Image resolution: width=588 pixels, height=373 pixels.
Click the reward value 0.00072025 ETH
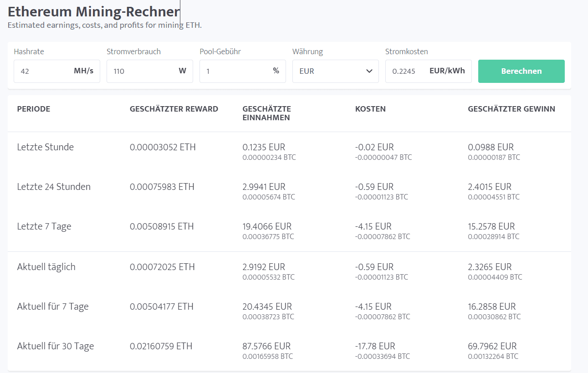[x=162, y=267]
